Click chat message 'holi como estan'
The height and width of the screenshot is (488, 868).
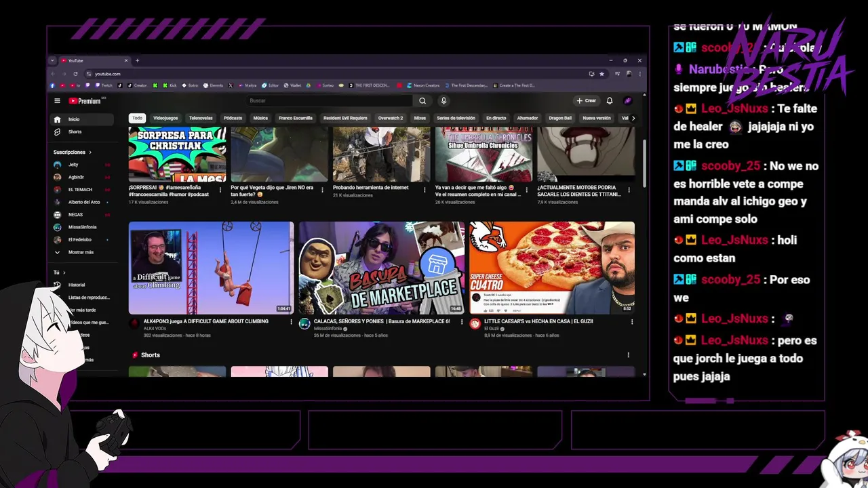coord(735,249)
